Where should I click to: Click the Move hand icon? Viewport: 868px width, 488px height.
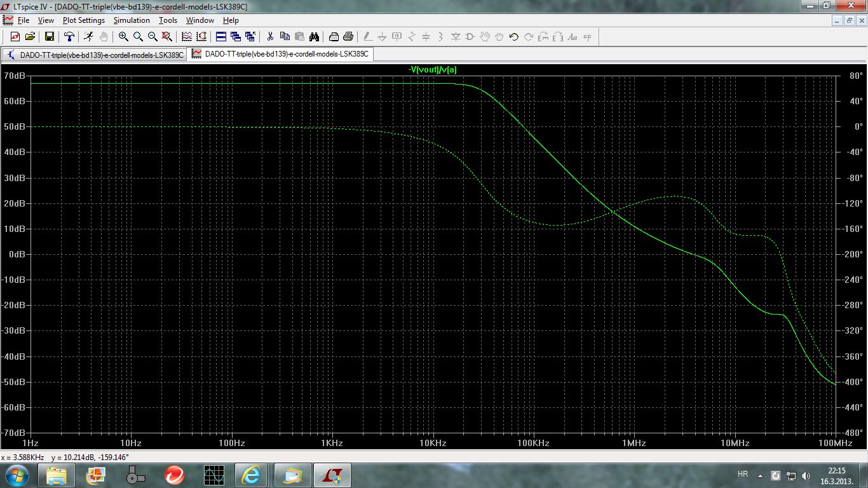pos(485,37)
